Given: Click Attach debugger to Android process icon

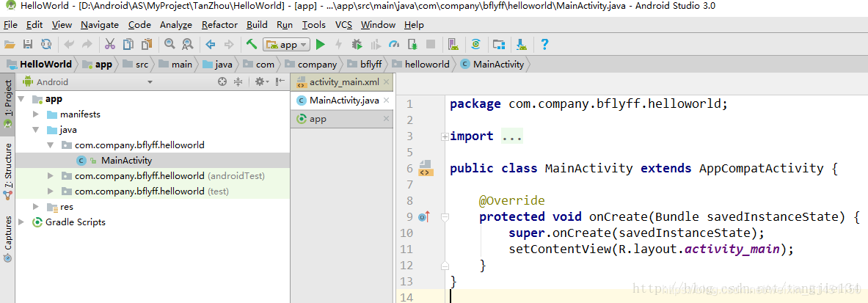Looking at the screenshot, I should [412, 44].
